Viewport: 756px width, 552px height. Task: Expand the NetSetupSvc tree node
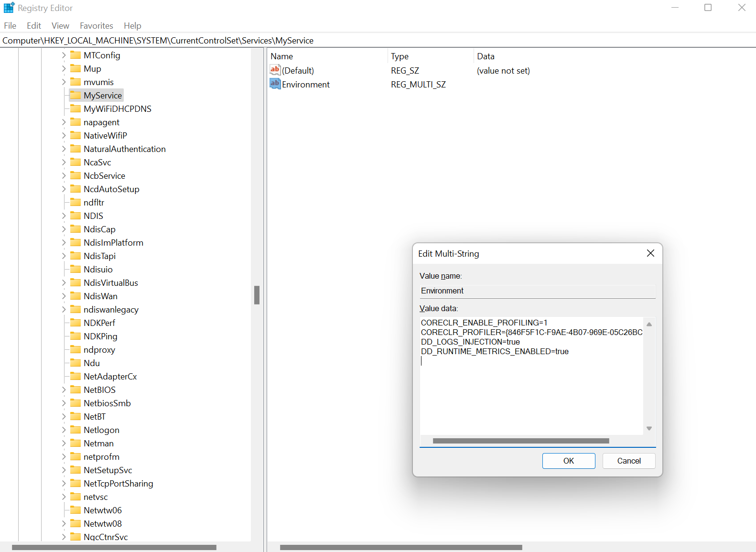click(64, 470)
